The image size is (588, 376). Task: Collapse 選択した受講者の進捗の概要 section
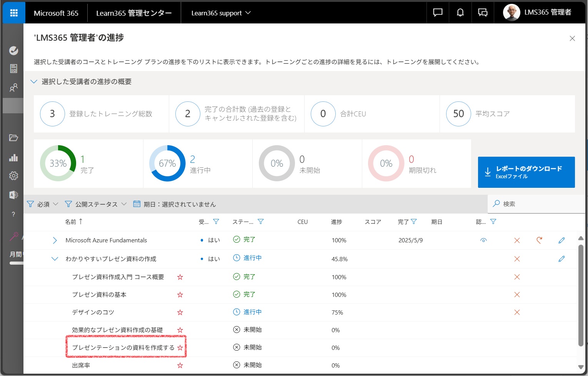pyautogui.click(x=34, y=81)
